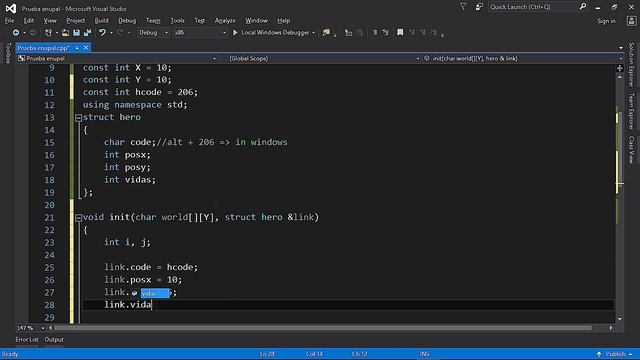Click on line "const int hcode = 206;"
Viewport: 640px width, 360px height.
click(140, 92)
